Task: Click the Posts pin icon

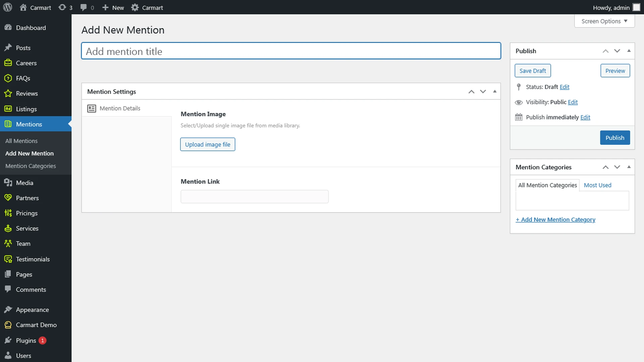Action: 8,48
